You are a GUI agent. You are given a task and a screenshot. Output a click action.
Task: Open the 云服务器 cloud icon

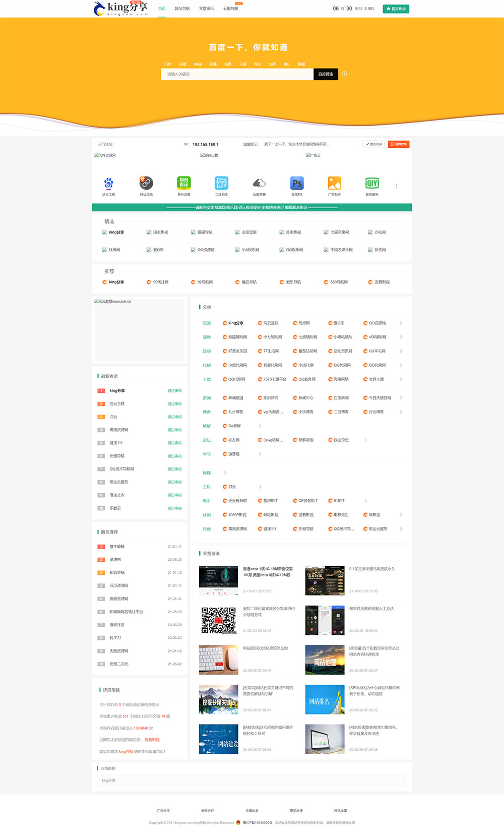[259, 183]
